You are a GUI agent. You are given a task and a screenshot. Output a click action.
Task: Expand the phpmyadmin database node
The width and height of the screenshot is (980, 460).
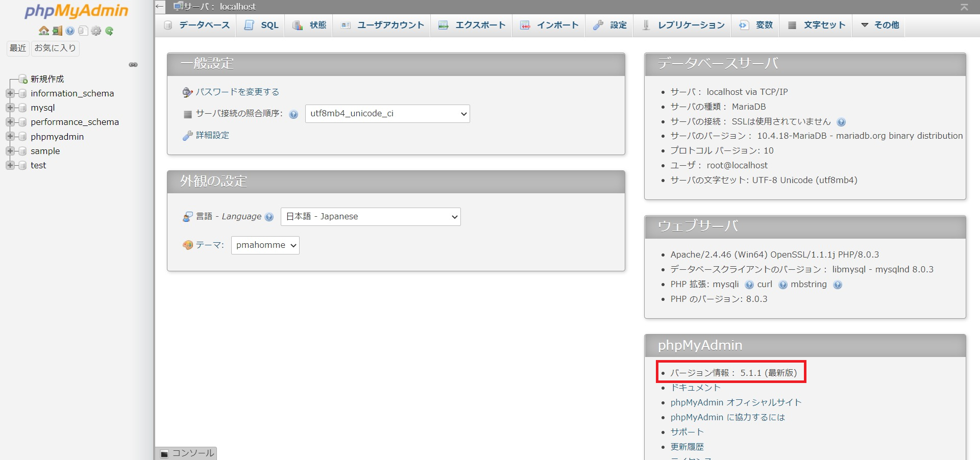10,137
